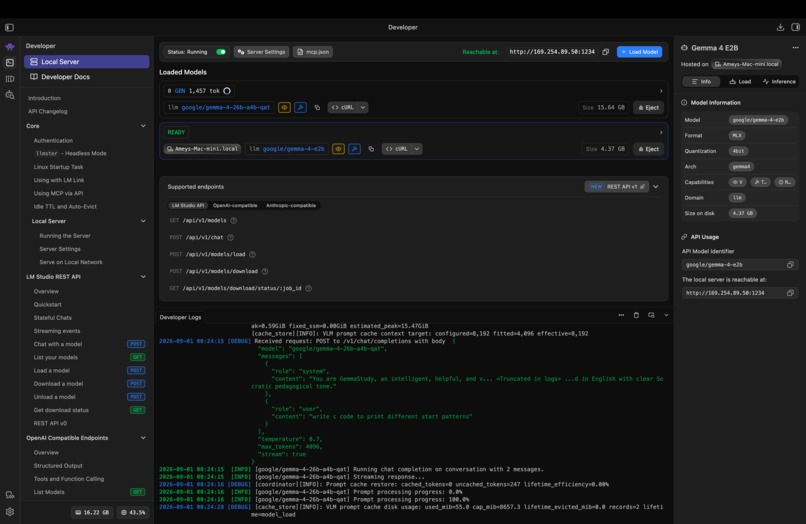The width and height of the screenshot is (806, 524).
Task: Show help for POST /api/v1/models/load endpoint
Action: pyautogui.click(x=252, y=255)
